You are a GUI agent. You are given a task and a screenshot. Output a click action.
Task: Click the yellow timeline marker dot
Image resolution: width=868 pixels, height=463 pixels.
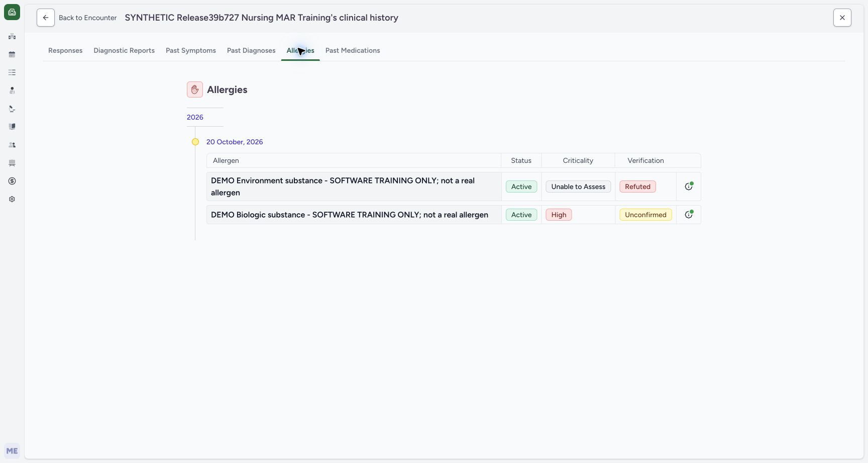coord(195,142)
